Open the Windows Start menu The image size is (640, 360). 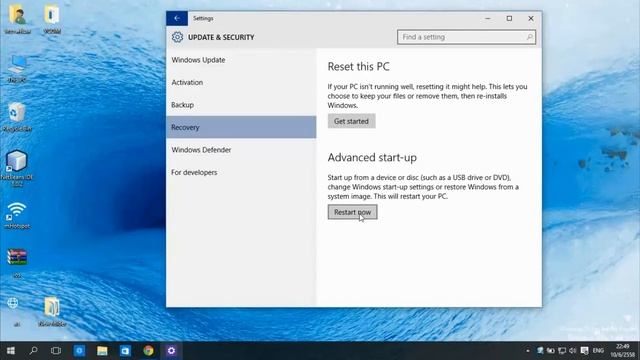(11, 351)
